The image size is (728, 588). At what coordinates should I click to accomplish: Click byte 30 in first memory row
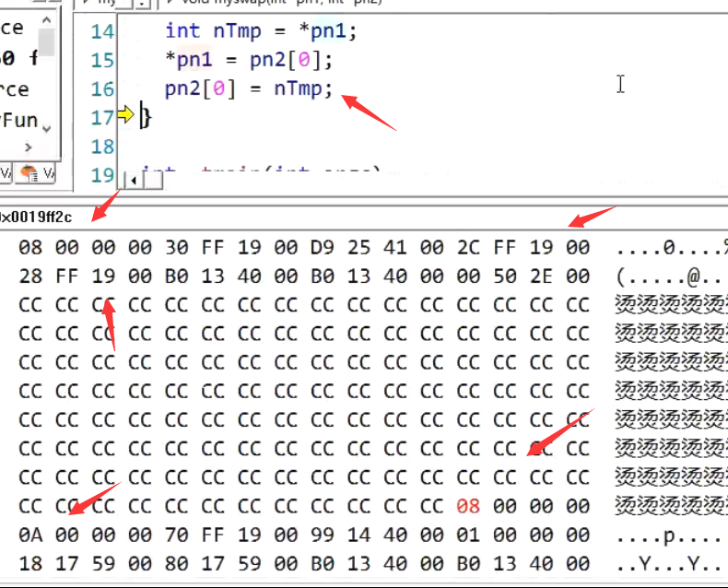pyautogui.click(x=176, y=248)
